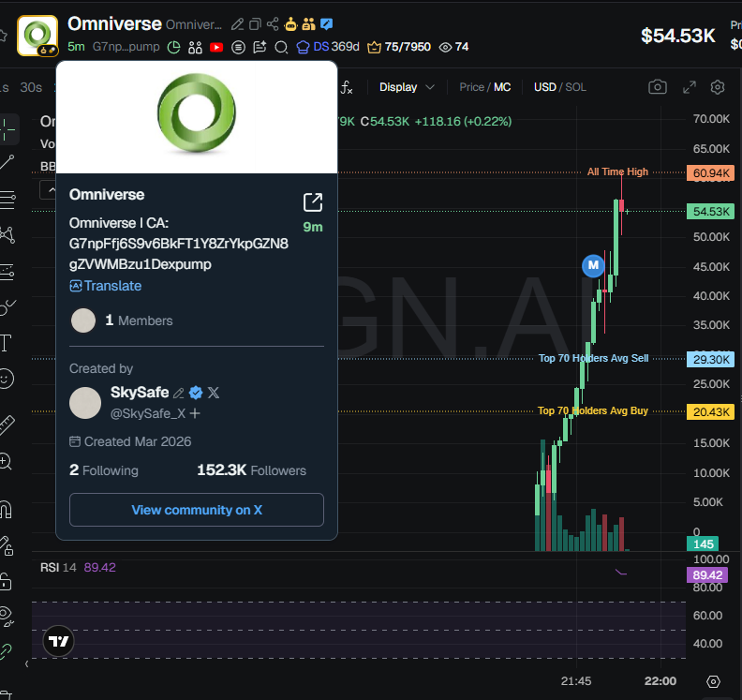Click the sparkle note icon
The width and height of the screenshot is (742, 700).
point(260,48)
